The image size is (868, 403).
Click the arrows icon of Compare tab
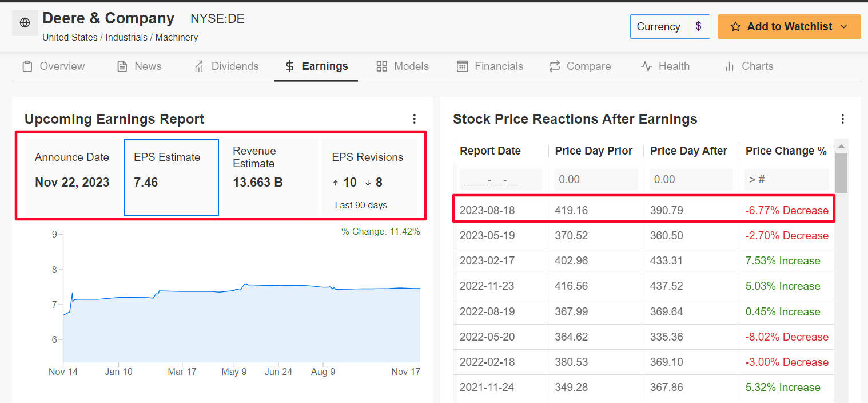pos(554,66)
